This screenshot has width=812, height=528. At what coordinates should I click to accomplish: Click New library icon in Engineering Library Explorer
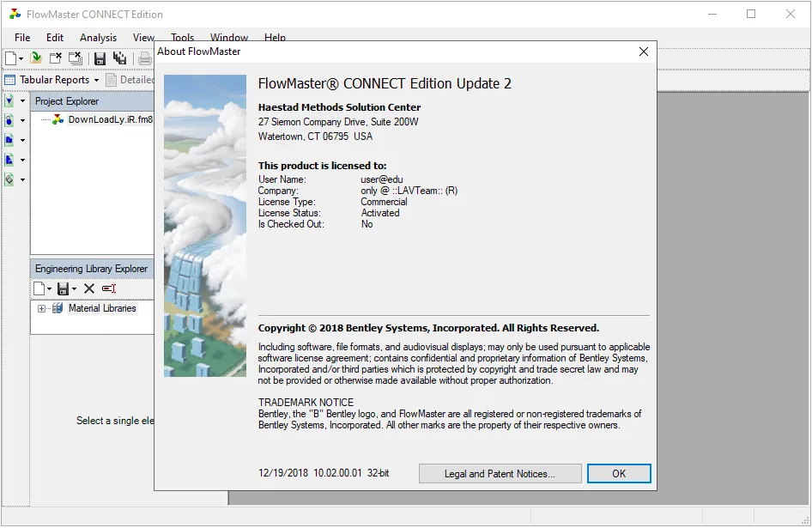click(x=39, y=288)
